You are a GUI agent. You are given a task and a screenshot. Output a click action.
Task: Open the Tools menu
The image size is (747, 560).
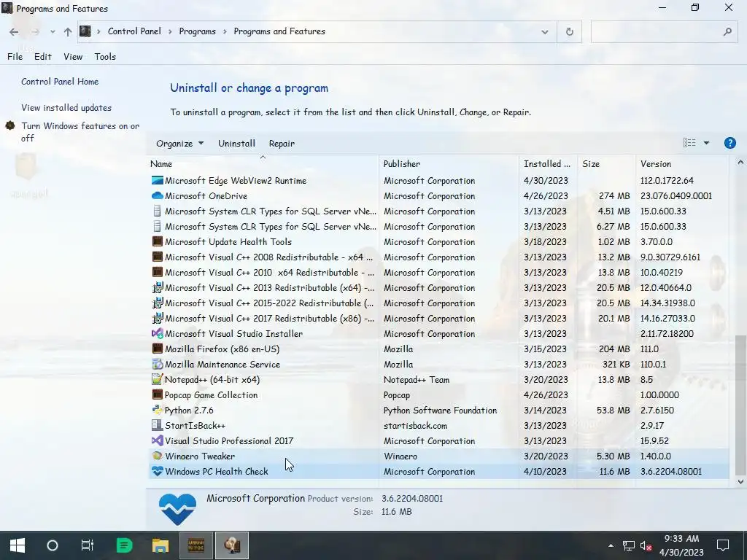tap(105, 57)
